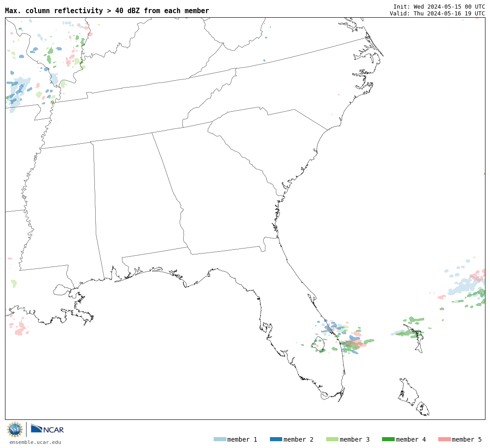
Task: Click the member 5 pink legend swatch
Action: (444, 439)
